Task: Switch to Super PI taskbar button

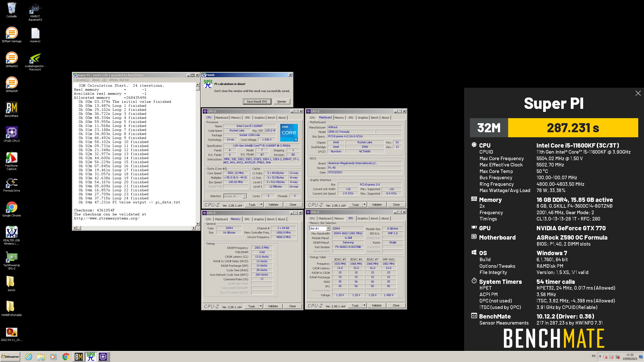Action: (91, 356)
